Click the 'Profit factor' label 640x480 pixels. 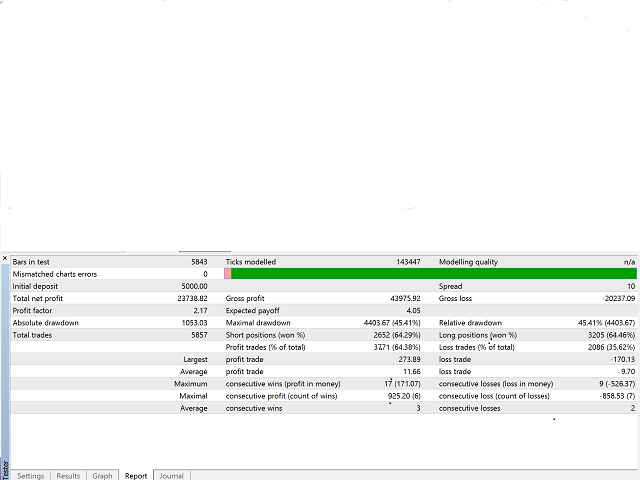[x=32, y=311]
